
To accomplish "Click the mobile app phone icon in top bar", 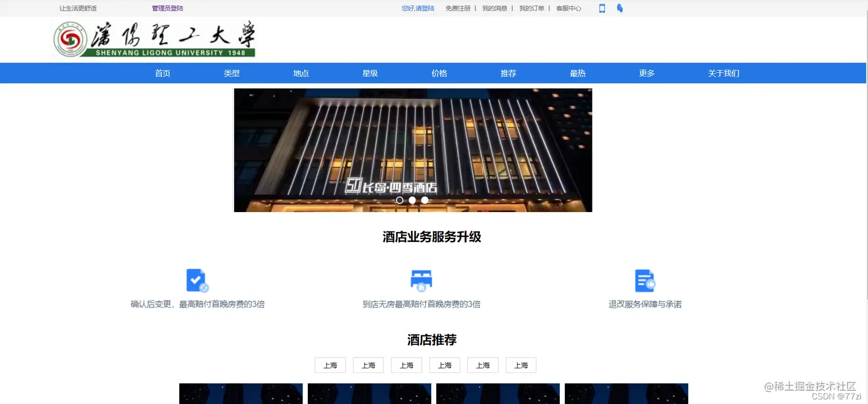I will pos(602,8).
